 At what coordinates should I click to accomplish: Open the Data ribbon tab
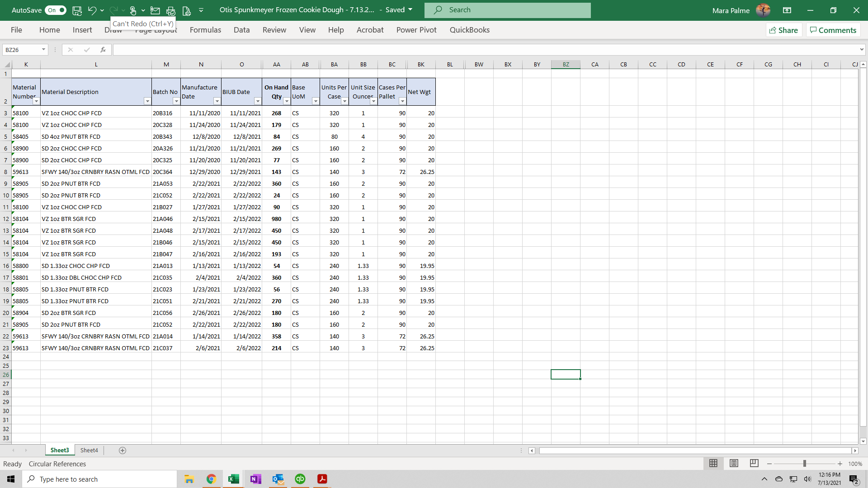point(242,30)
